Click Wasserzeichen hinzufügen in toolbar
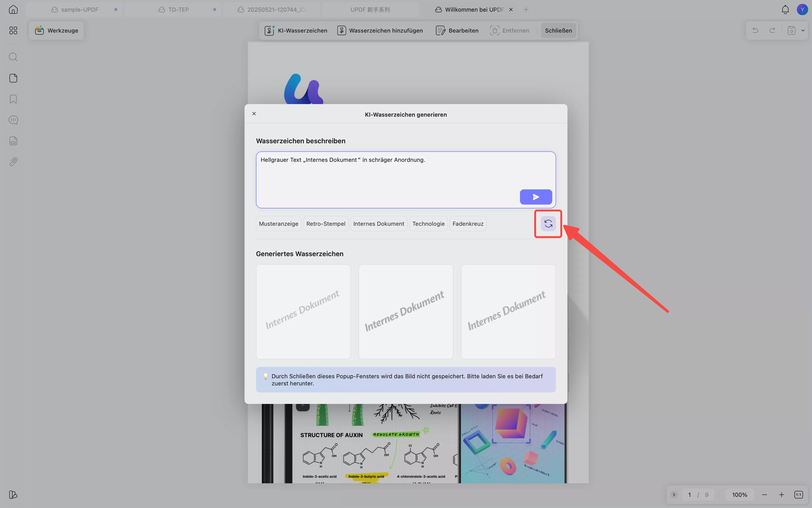This screenshot has width=812, height=508. pos(380,31)
